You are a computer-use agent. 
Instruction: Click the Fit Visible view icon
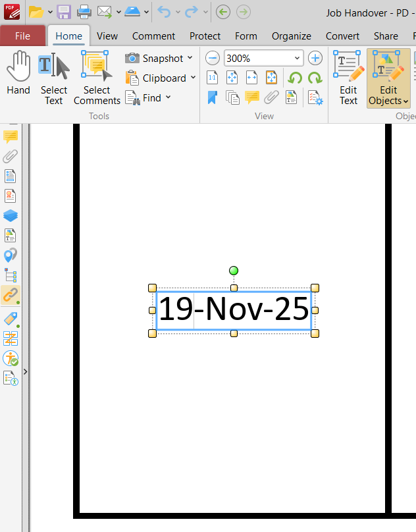pyautogui.click(x=271, y=78)
